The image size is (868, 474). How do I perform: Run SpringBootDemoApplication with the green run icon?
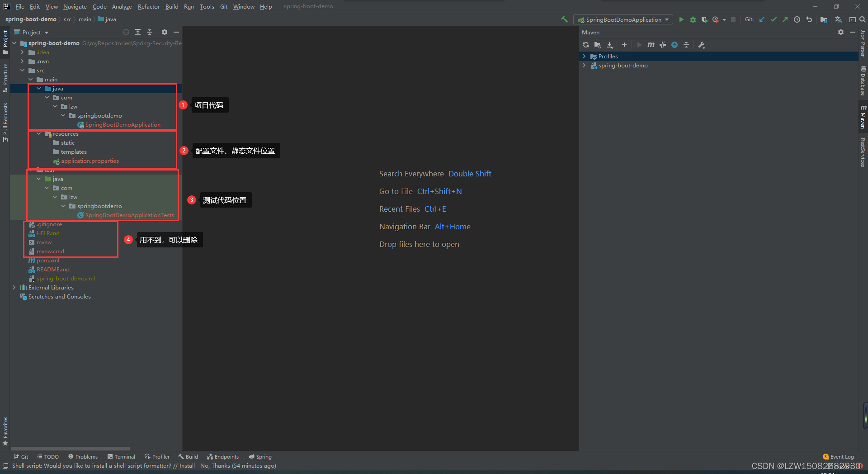(681, 19)
